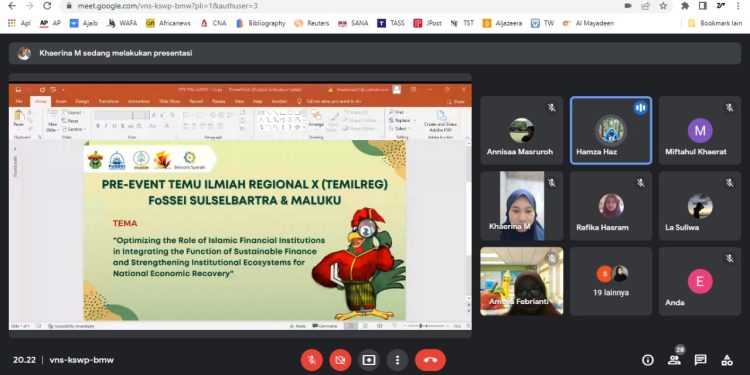Click the share page icon in address bar
Image resolution: width=750 pixels, height=375 pixels.
point(645,6)
